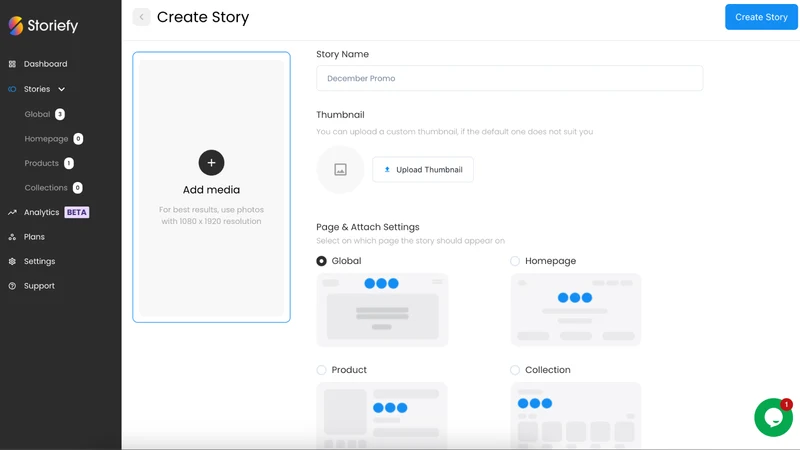Select the Homepage radio button
Image resolution: width=800 pixels, height=450 pixels.
pos(515,261)
